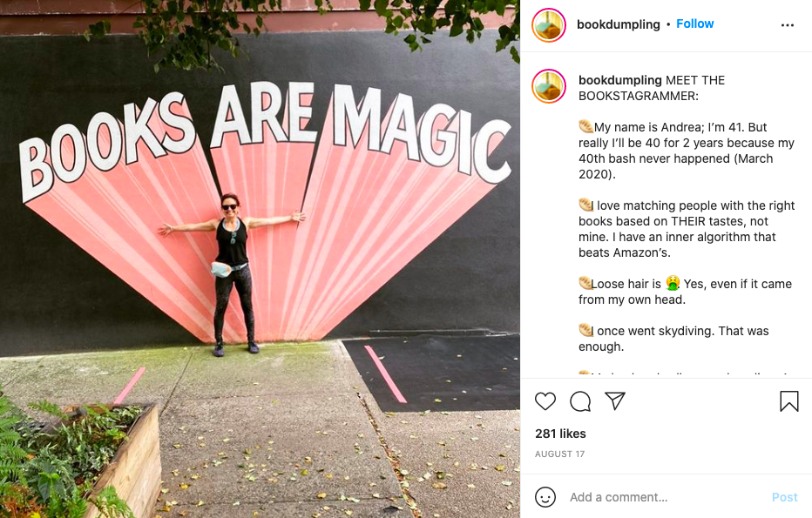The image size is (812, 518).
Task: View who liked via 281 likes
Action: (560, 434)
